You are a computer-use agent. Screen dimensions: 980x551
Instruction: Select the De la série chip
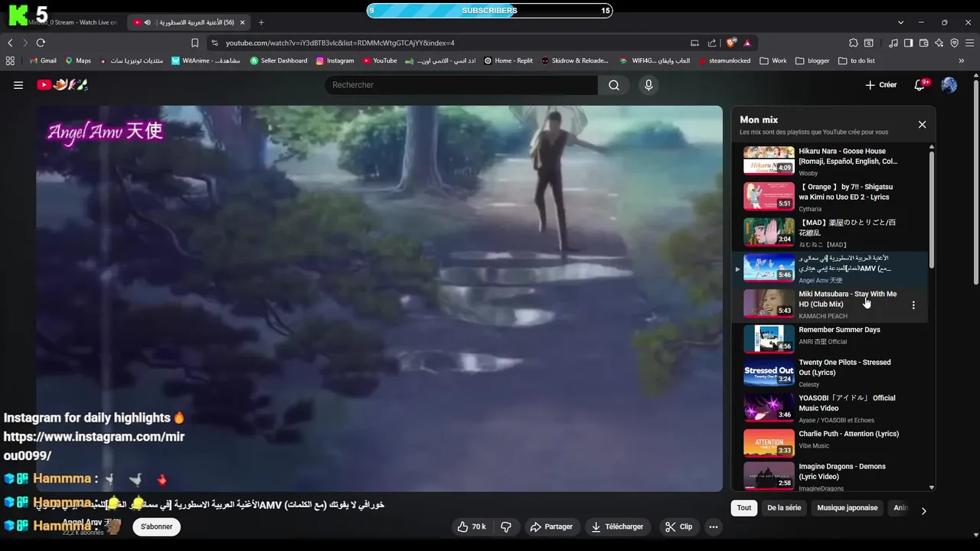(784, 507)
